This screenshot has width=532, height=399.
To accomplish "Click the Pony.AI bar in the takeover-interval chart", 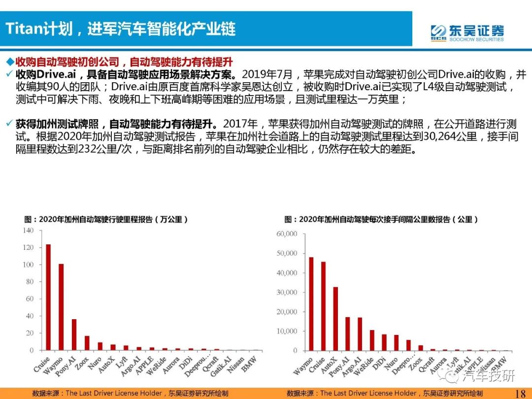I will 347,334.
